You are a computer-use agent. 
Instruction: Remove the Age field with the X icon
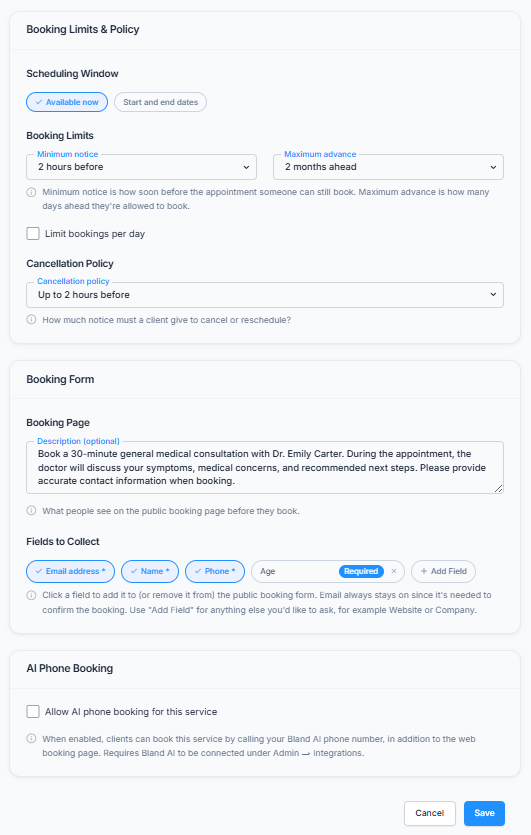tap(394, 571)
